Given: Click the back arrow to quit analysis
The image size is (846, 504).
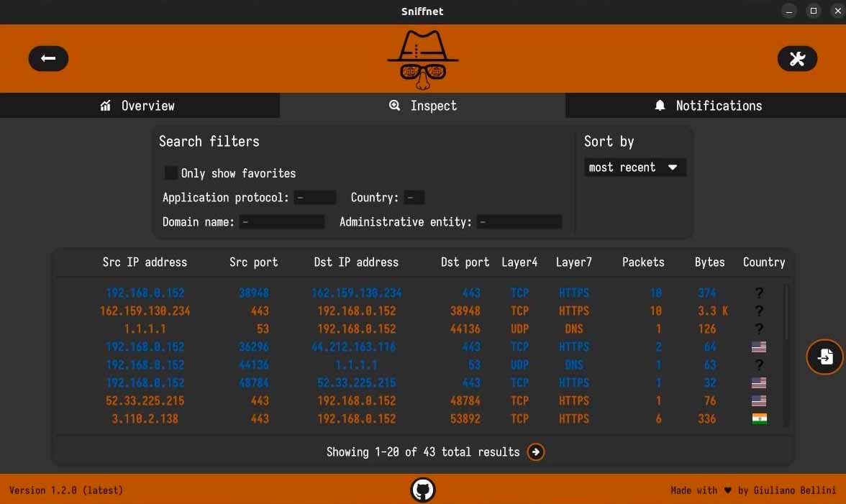Looking at the screenshot, I should click(48, 58).
